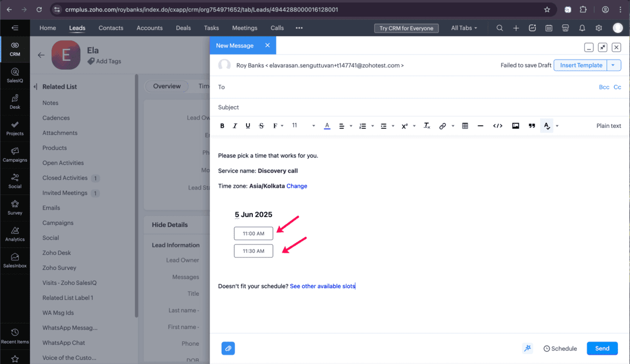This screenshot has height=364, width=630.
Task: Select the 11:00 AM time slot
Action: pos(253,233)
